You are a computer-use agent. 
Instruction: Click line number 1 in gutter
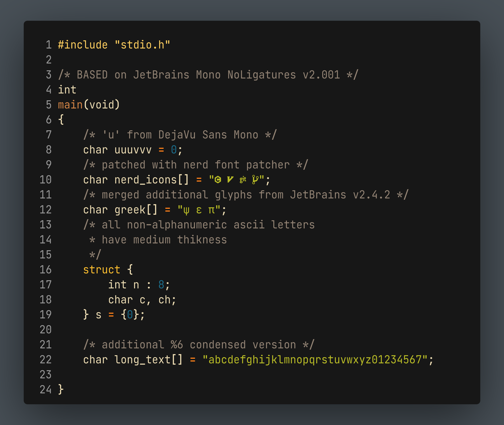49,45
